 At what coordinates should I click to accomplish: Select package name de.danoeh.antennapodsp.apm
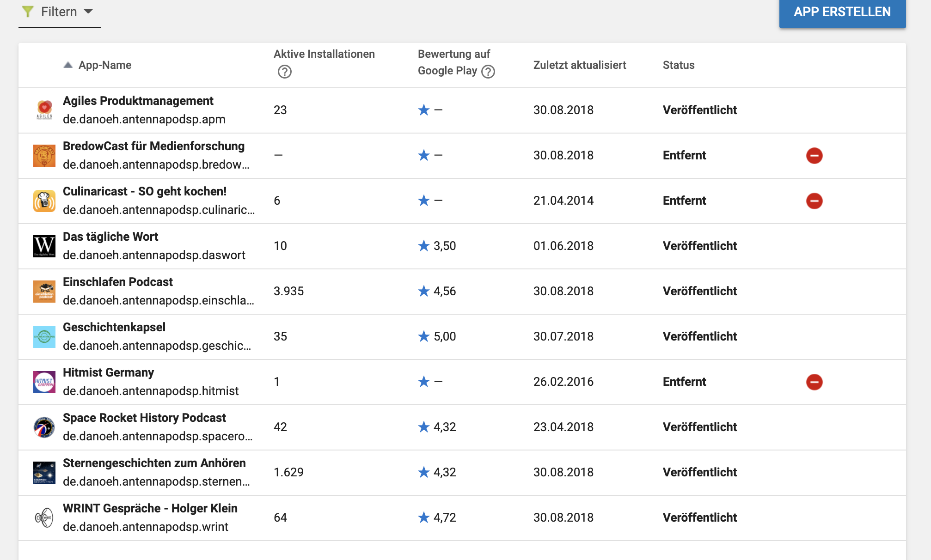(144, 119)
